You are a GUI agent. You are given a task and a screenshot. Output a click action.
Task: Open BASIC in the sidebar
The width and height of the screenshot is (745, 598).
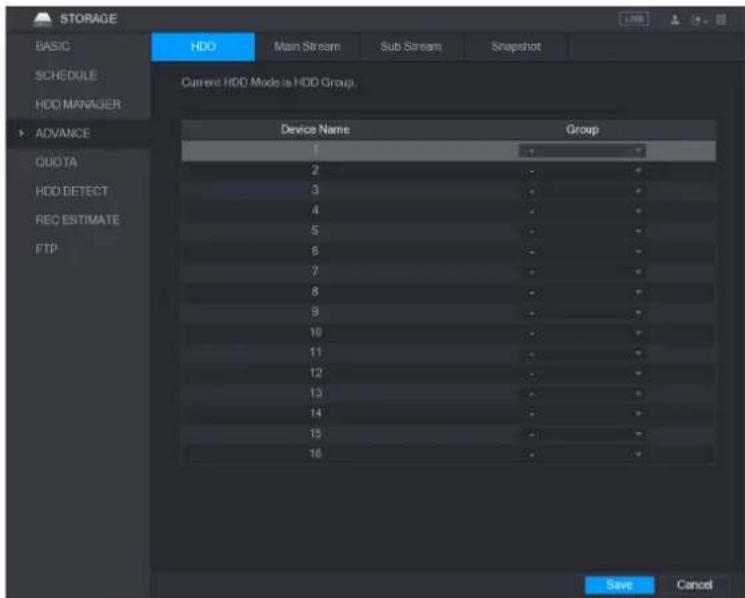(53, 46)
